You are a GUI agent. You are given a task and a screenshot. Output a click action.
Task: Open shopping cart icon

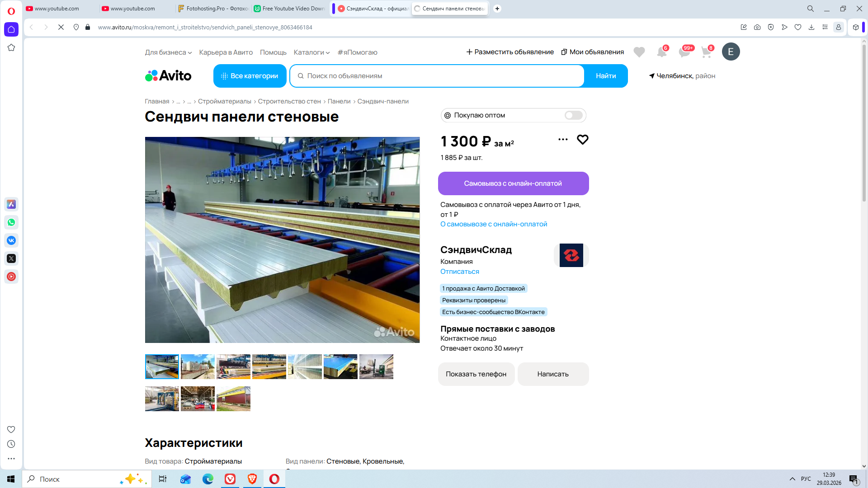coord(706,52)
